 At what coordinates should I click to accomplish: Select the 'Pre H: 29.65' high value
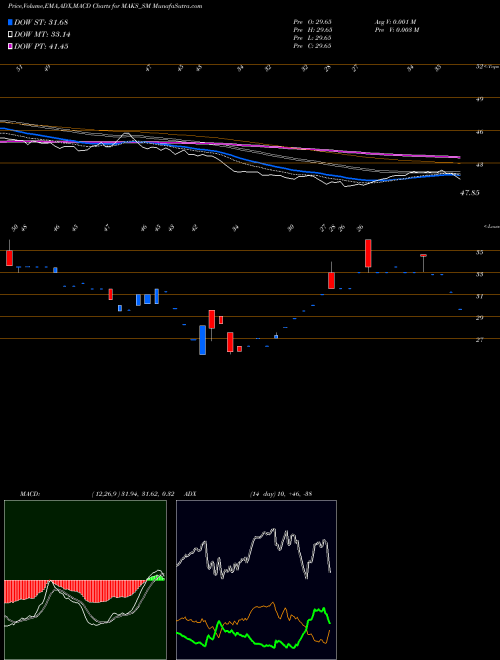tap(312, 30)
